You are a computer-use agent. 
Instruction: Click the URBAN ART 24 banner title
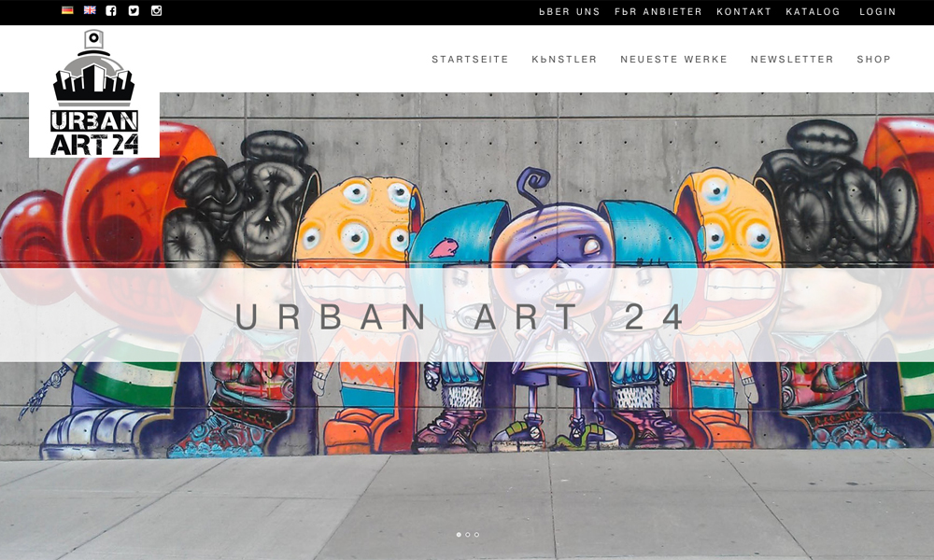point(460,316)
